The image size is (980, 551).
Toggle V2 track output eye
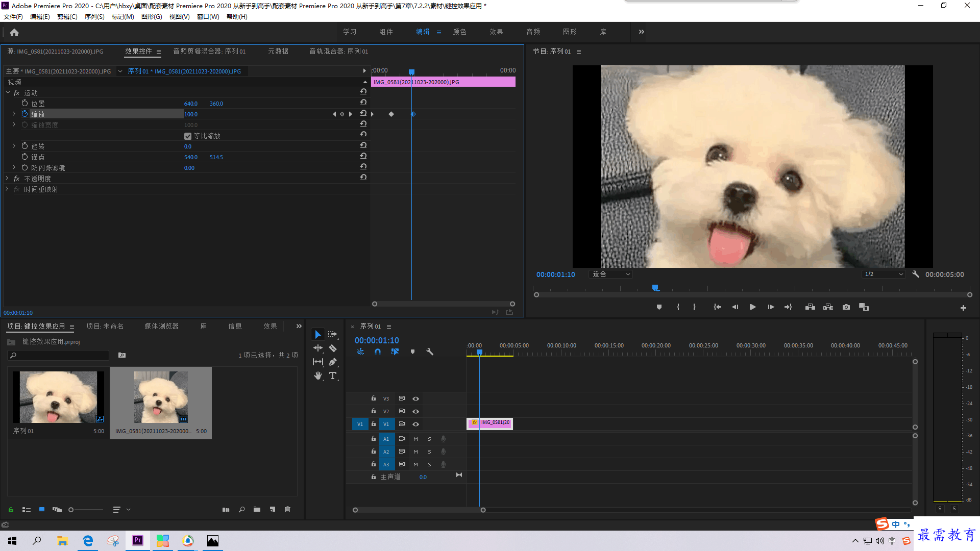(415, 411)
